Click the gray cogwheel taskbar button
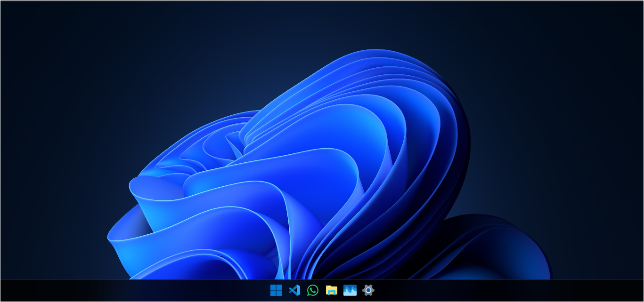This screenshot has height=302, width=644. (368, 290)
